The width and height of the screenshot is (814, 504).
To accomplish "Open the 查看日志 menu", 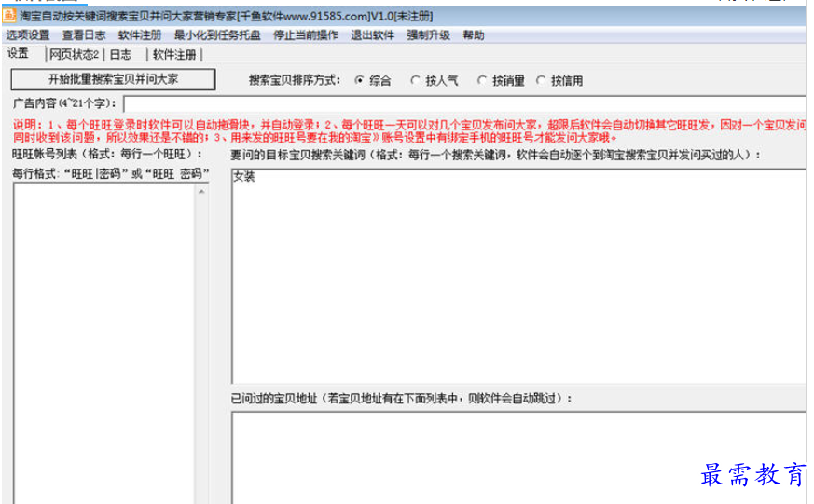I will 84,35.
